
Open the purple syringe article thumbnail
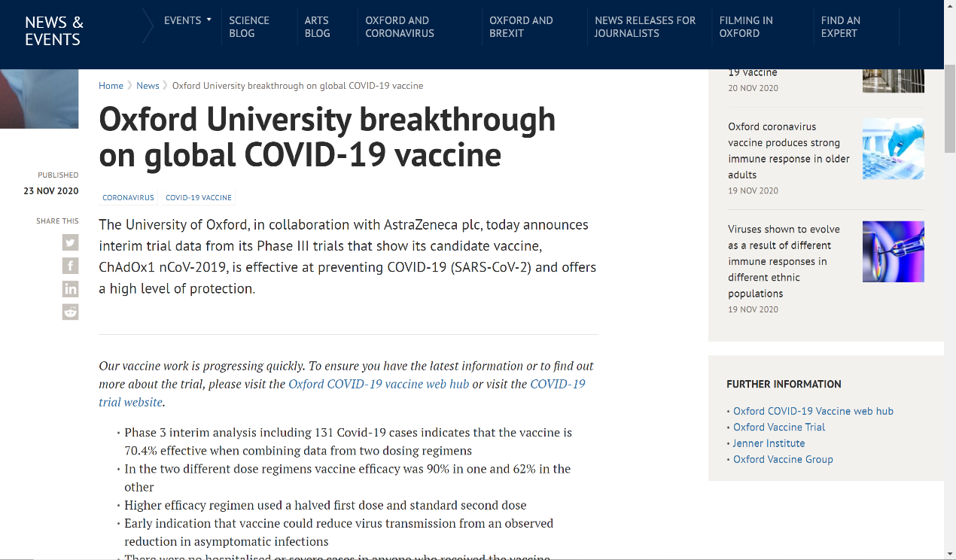pos(893,251)
